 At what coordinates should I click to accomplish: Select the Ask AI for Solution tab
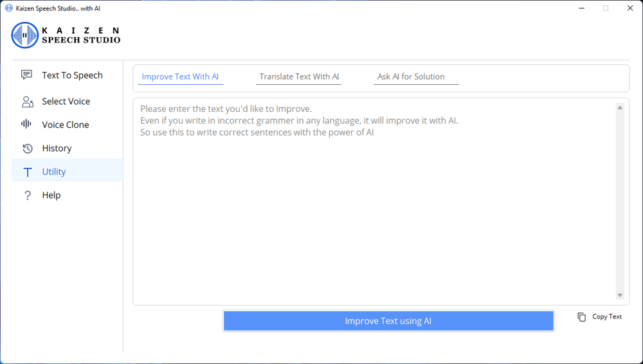pos(411,77)
